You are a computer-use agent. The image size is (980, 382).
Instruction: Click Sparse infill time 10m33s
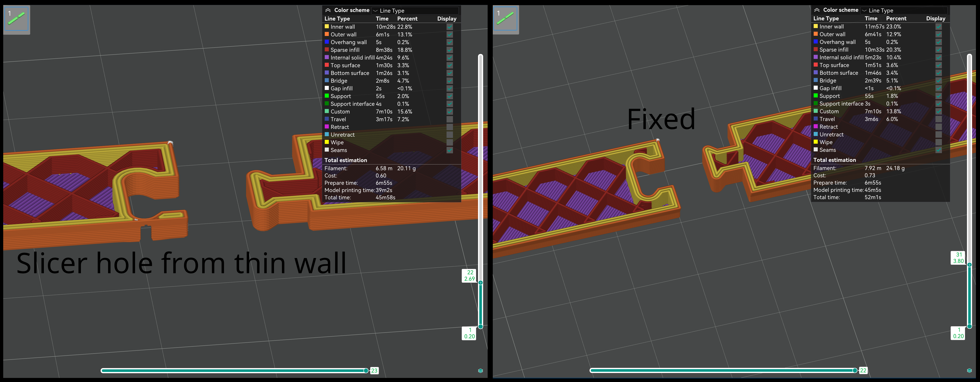point(874,49)
